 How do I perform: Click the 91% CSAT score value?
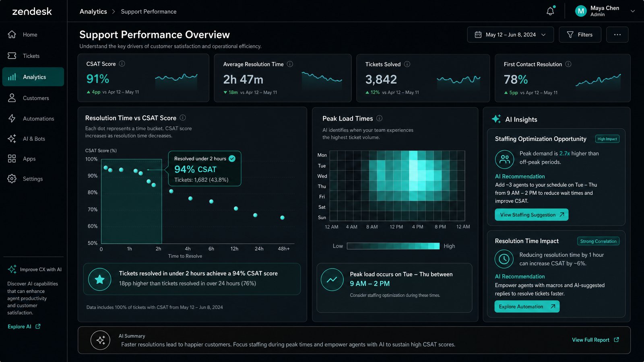[98, 79]
